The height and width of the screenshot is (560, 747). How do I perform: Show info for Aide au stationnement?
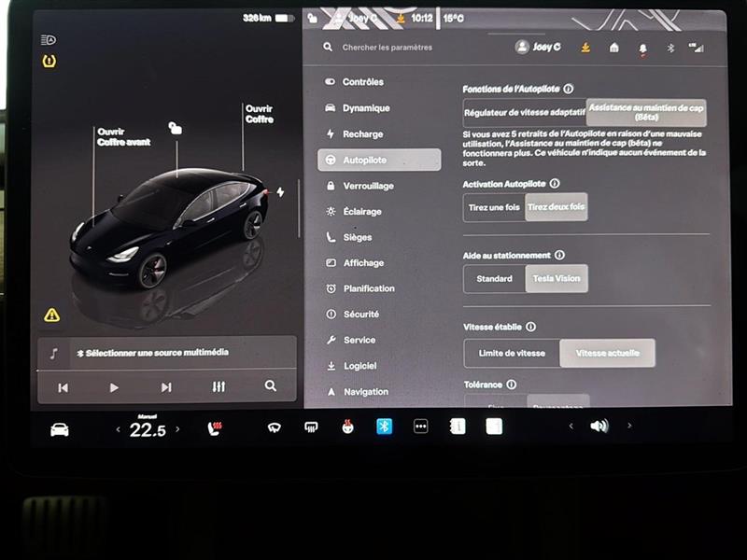(559, 255)
